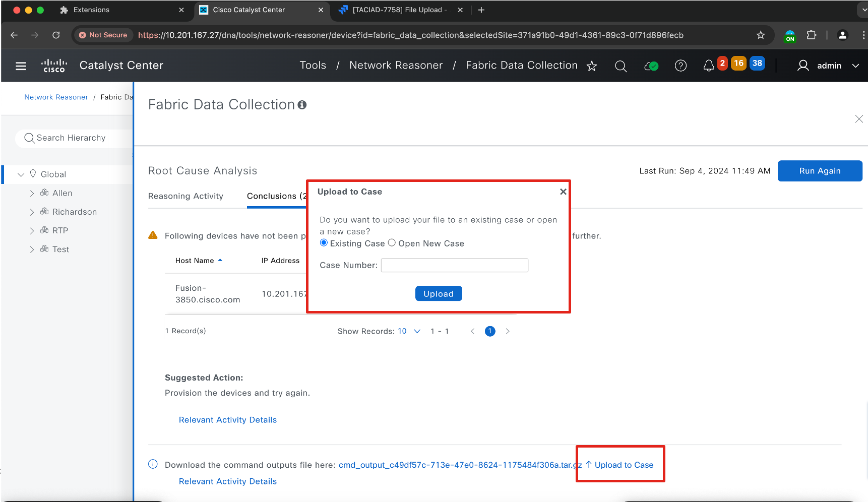Image resolution: width=868 pixels, height=502 pixels.
Task: Click the Run Again button
Action: [820, 171]
